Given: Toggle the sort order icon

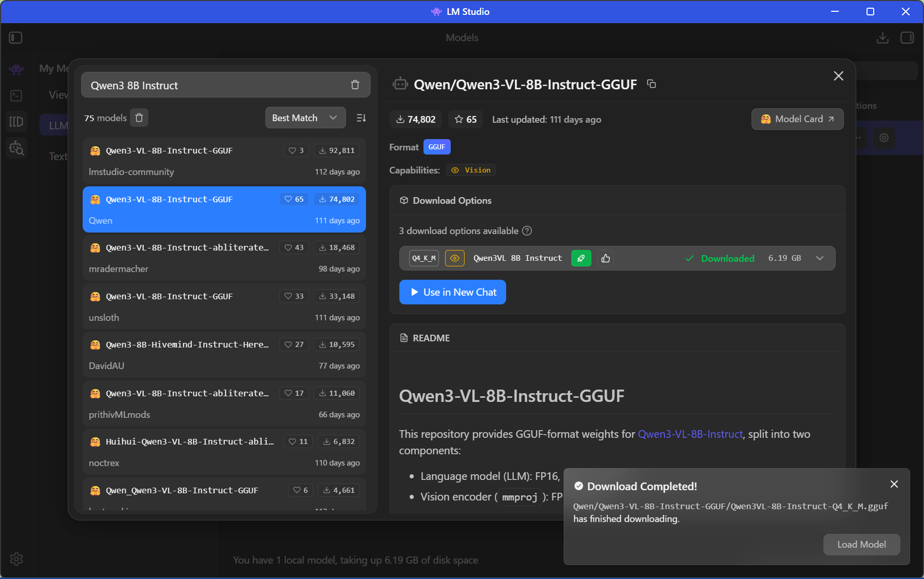Looking at the screenshot, I should pyautogui.click(x=361, y=118).
